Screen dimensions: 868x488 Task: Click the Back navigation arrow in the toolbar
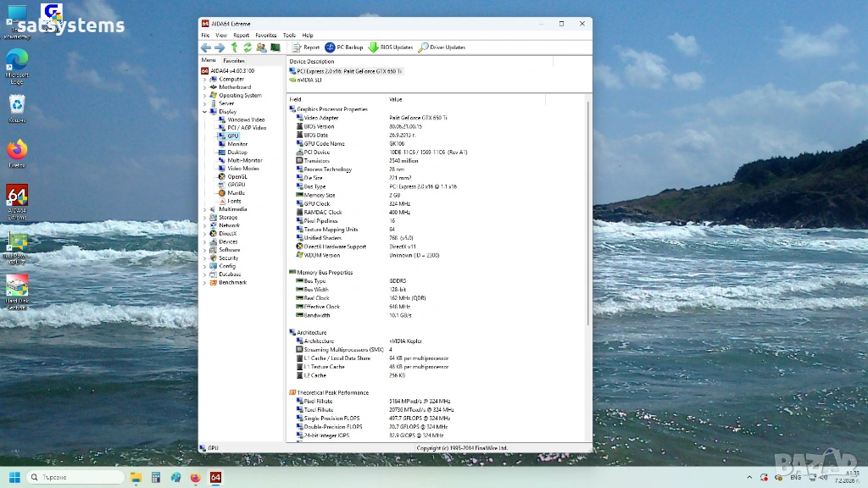pos(205,47)
